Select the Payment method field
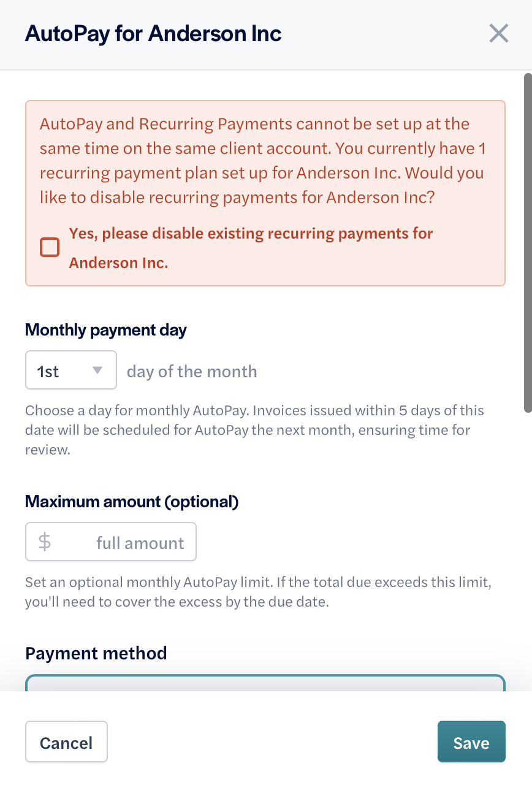 [x=265, y=683]
